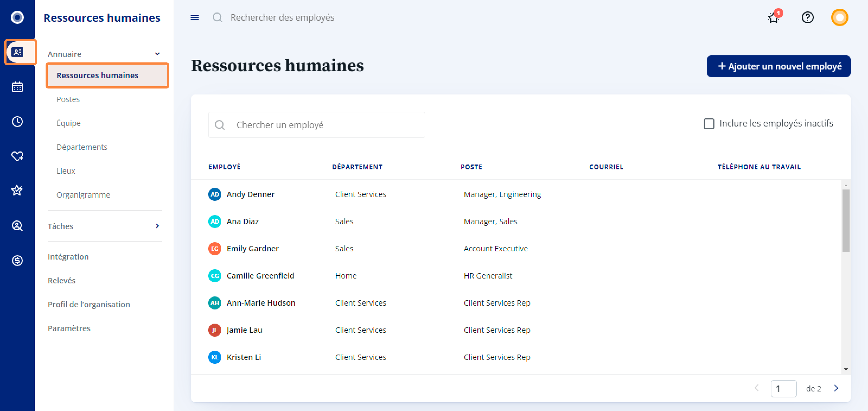Open the dollar payroll icon
This screenshot has width=868, height=411.
coord(17,260)
